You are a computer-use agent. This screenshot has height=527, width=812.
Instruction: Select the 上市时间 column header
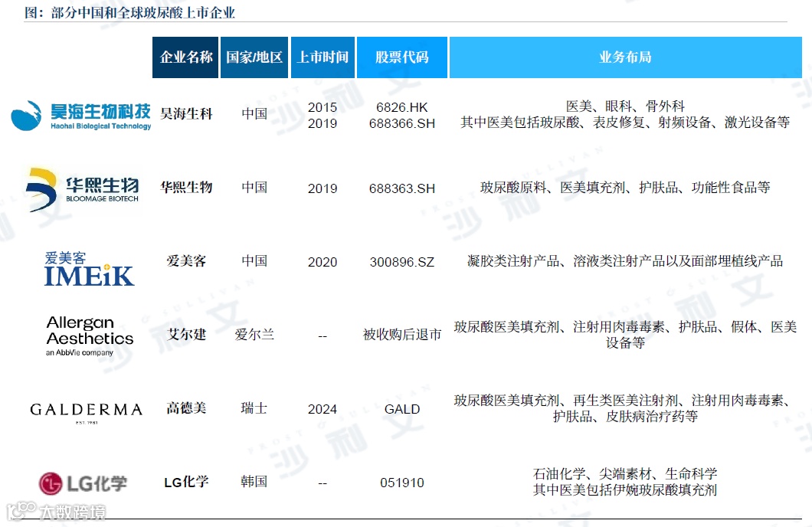pos(323,57)
